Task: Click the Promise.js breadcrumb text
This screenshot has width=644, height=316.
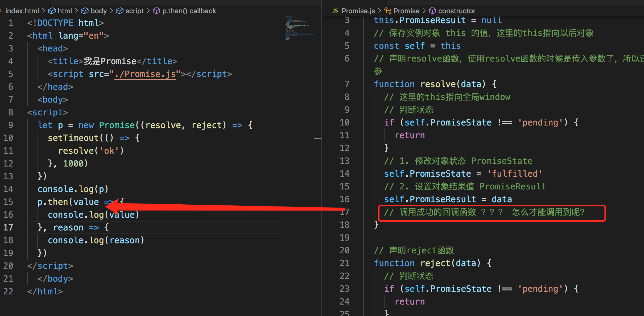Action: [358, 11]
